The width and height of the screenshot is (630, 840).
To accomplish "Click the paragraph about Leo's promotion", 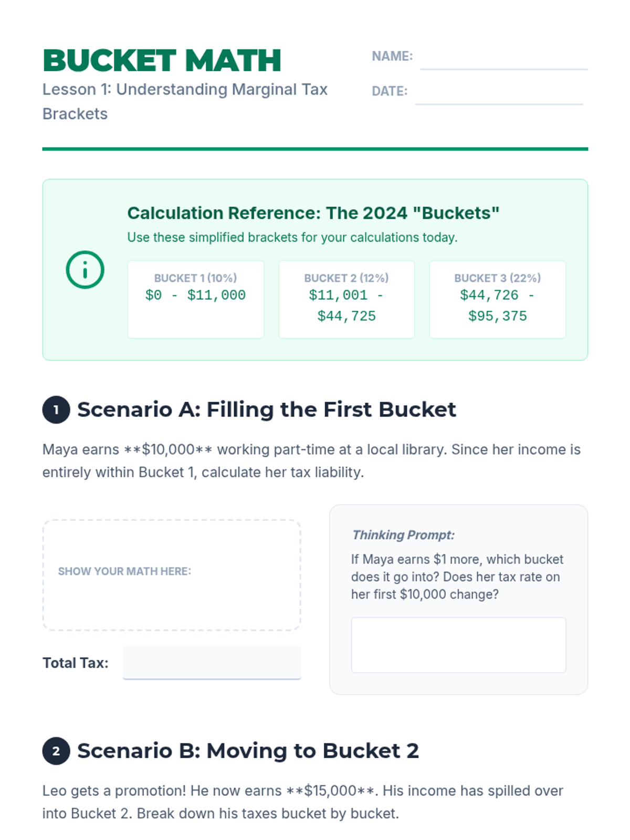I will click(303, 802).
